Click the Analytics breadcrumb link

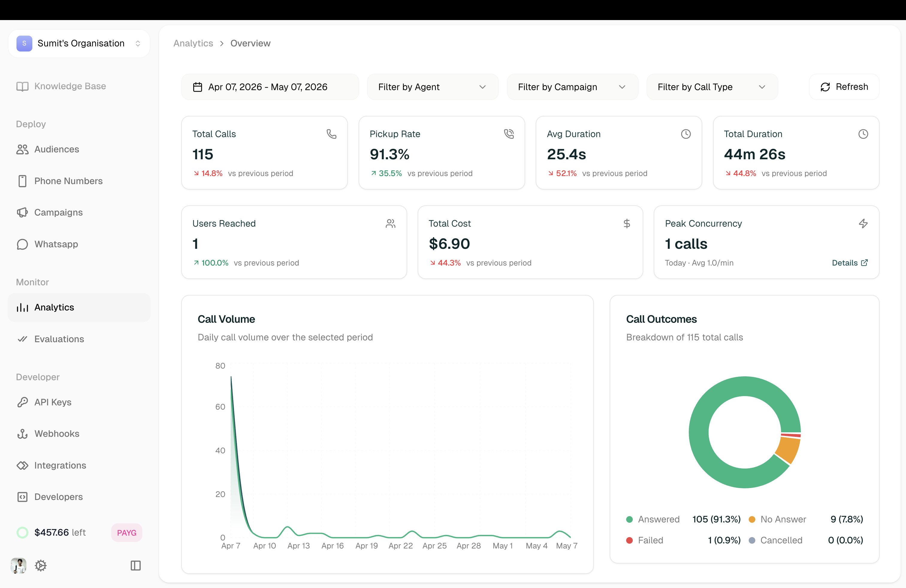pyautogui.click(x=193, y=43)
